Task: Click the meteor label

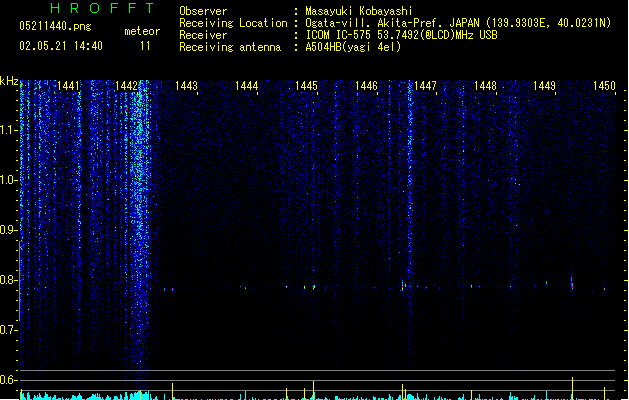Action: click(142, 31)
